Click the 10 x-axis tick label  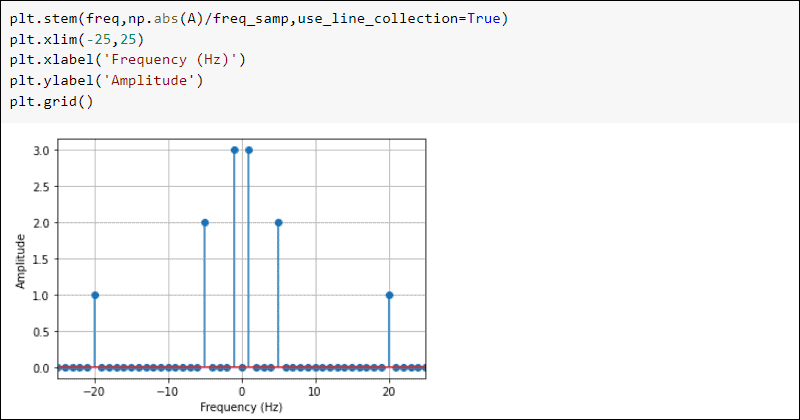tap(315, 391)
